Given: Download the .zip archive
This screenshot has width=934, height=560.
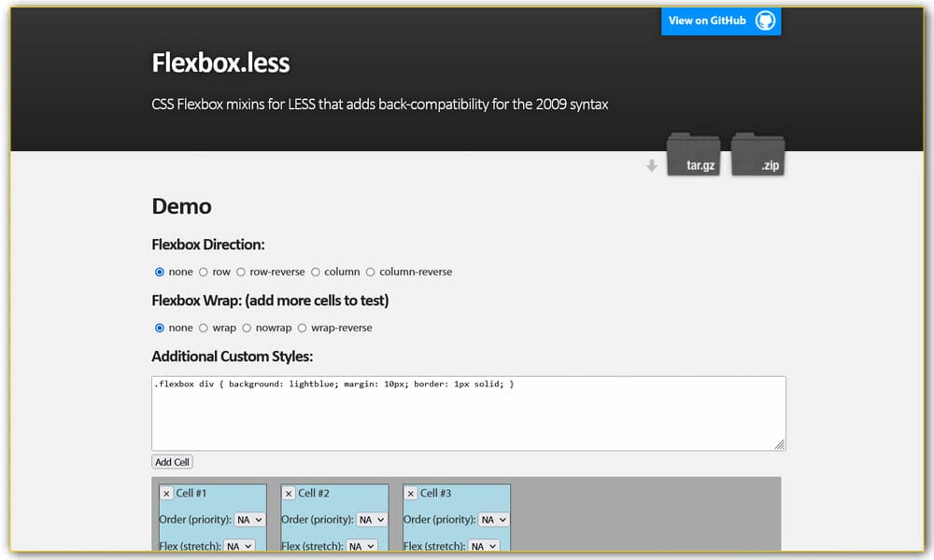Looking at the screenshot, I should tap(757, 159).
